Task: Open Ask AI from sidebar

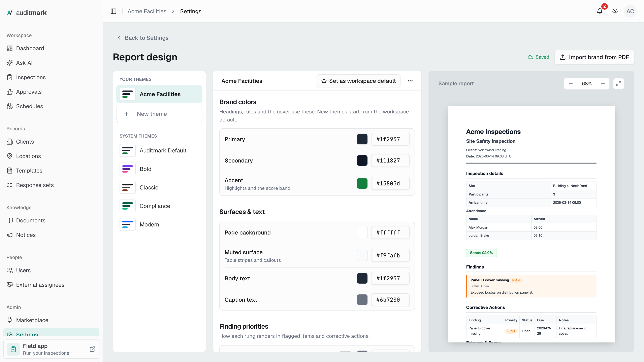Action: pos(51,63)
